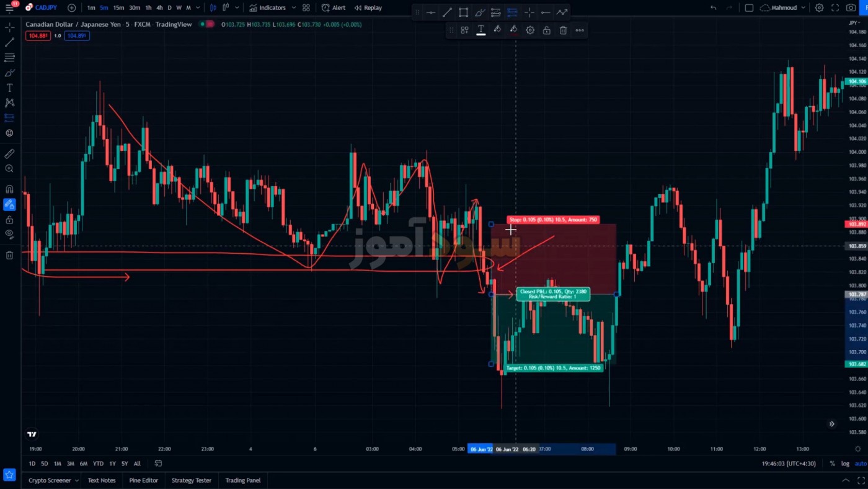
Task: Change text color in drawing toolbar
Action: pos(480,30)
